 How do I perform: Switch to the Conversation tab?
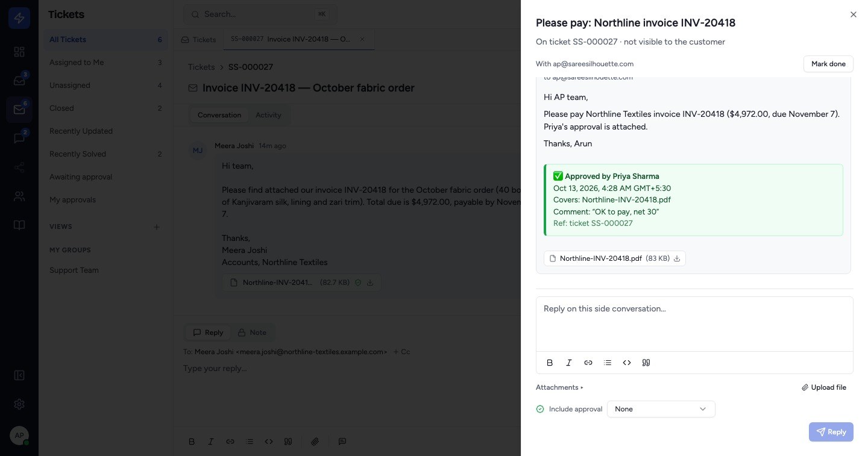[x=219, y=115]
